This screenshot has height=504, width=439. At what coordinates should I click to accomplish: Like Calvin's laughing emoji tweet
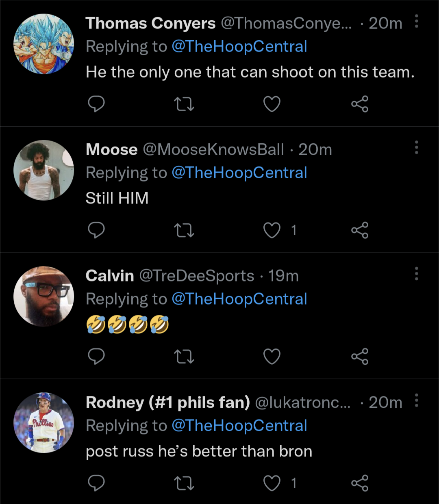coord(272,357)
